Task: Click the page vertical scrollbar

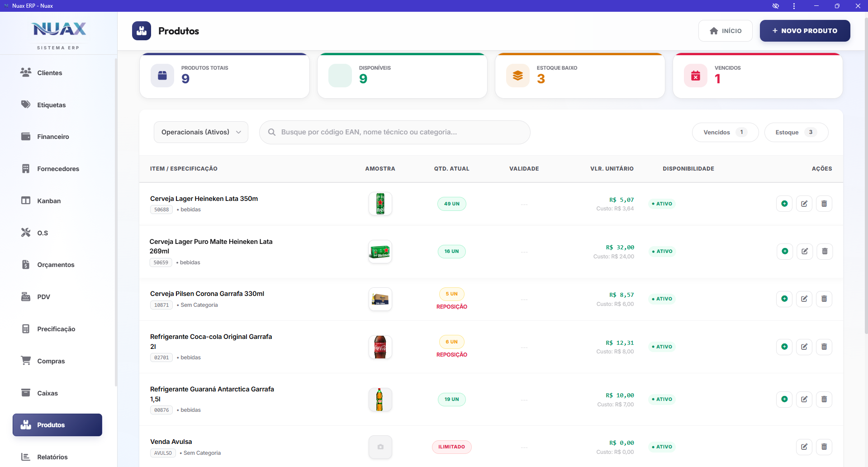Action: (x=866, y=176)
